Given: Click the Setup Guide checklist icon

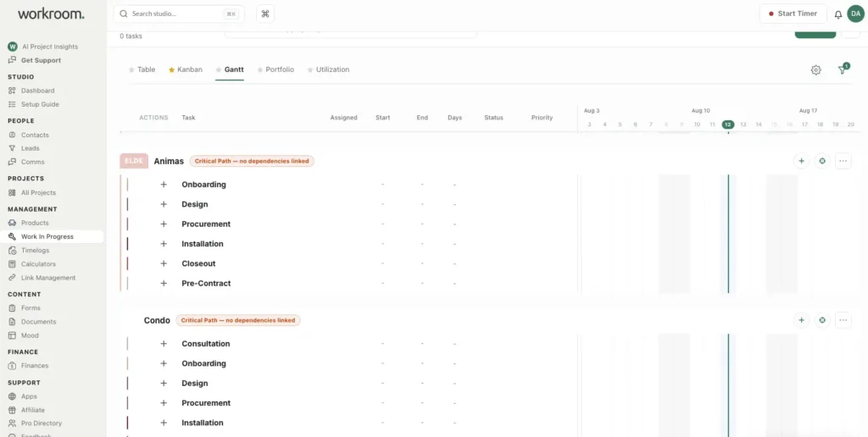Looking at the screenshot, I should [12, 104].
